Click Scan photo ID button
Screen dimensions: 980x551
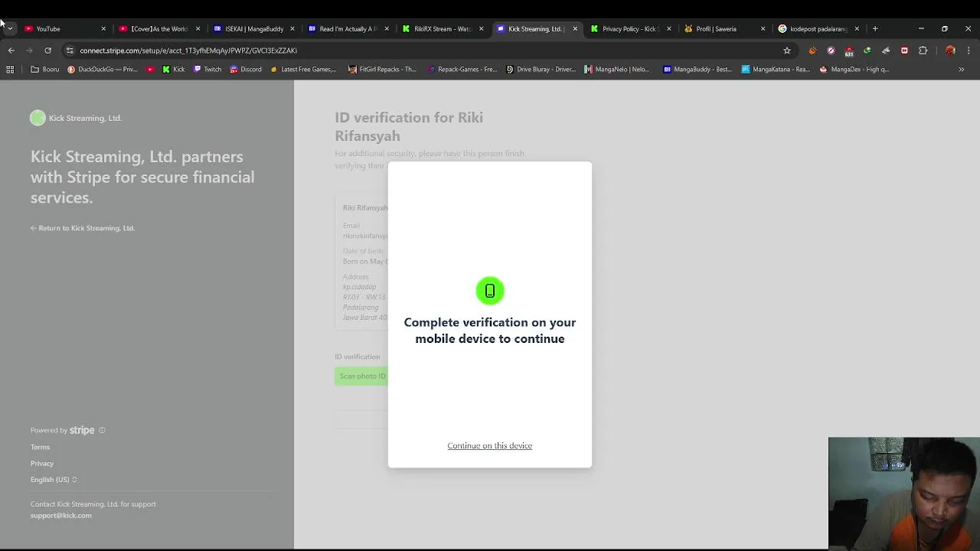[x=362, y=376]
